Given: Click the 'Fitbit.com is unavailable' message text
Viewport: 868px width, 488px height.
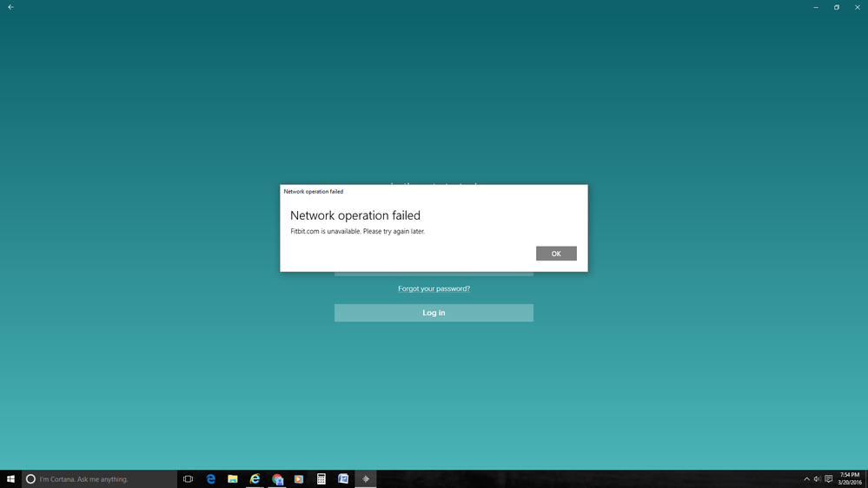Looking at the screenshot, I should 358,231.
